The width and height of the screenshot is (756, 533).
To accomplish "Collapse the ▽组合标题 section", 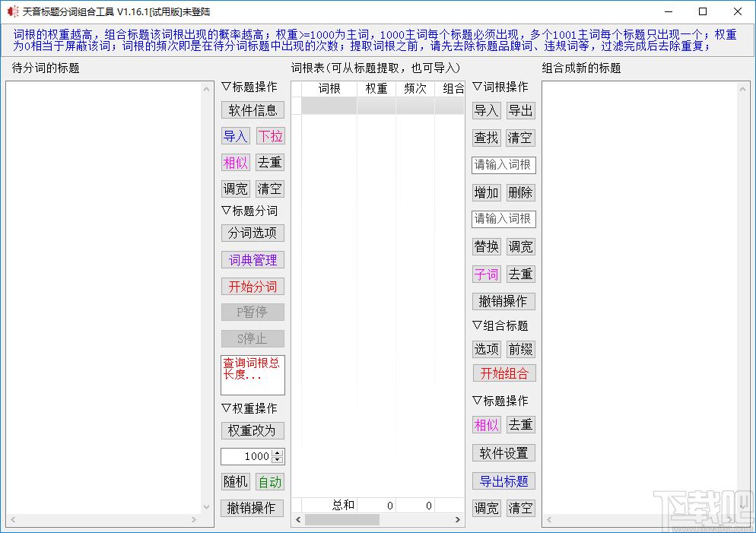I will tap(498, 325).
